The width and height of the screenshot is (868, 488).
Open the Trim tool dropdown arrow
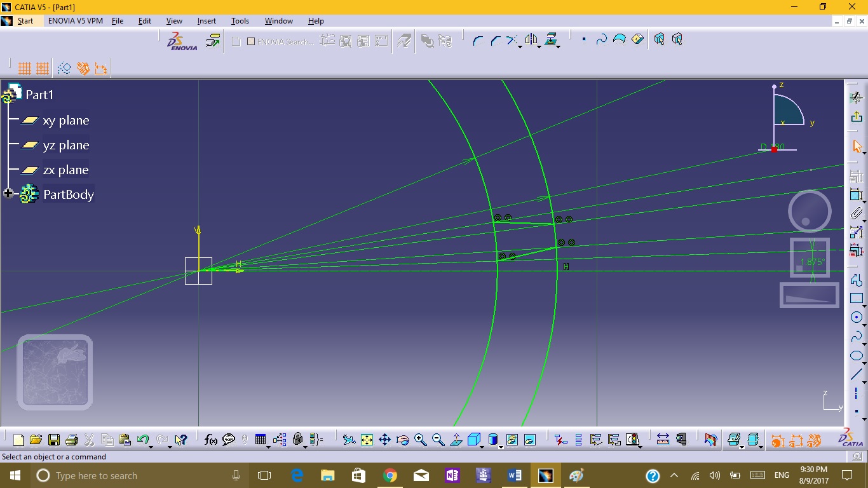pyautogui.click(x=520, y=46)
